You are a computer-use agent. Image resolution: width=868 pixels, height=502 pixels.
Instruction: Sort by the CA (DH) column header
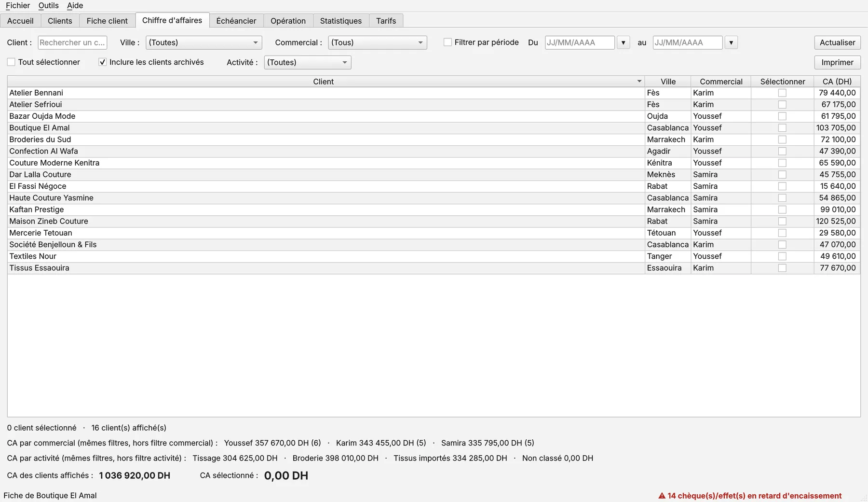pos(837,82)
